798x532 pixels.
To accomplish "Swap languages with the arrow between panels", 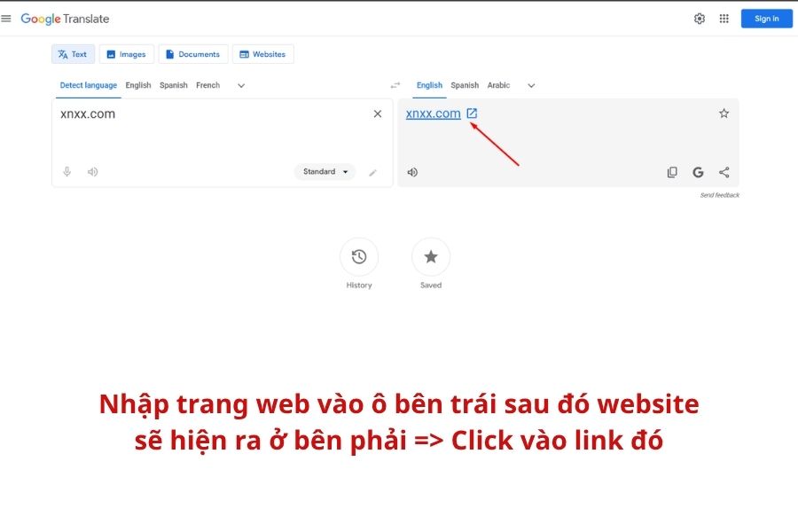I will (395, 84).
